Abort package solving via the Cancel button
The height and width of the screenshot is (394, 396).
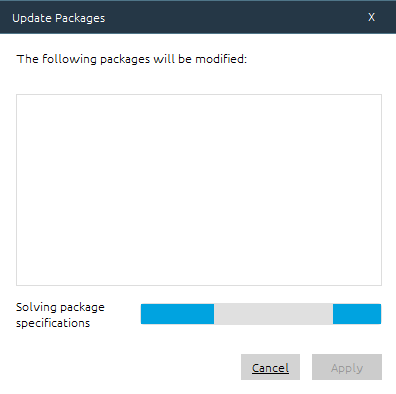pos(270,367)
